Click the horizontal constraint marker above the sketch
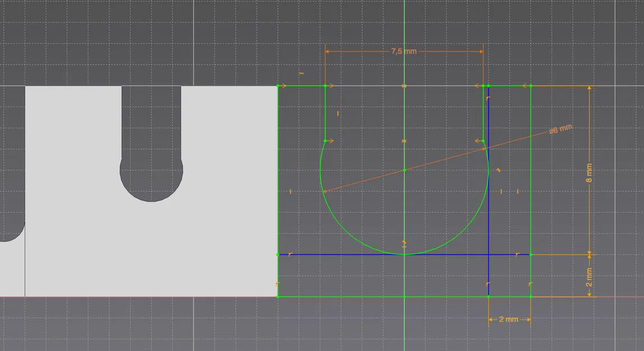 (x=301, y=74)
